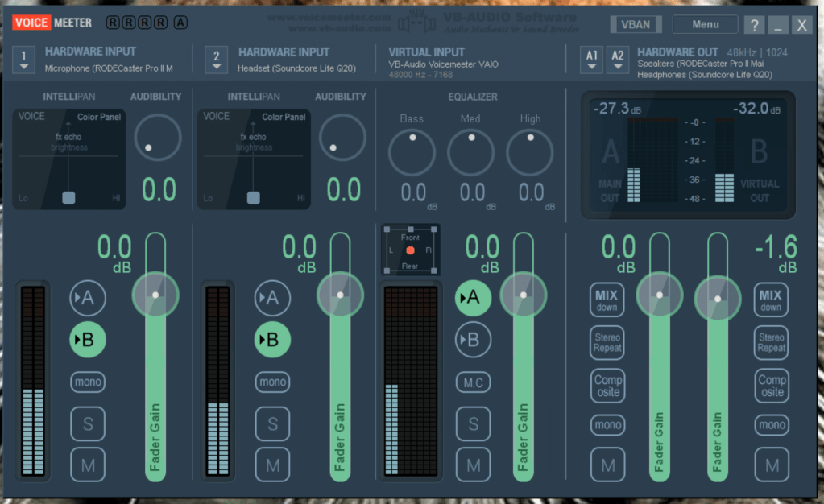Click the Front/Rear surround panner
The width and height of the screenshot is (824, 504).
(x=411, y=250)
